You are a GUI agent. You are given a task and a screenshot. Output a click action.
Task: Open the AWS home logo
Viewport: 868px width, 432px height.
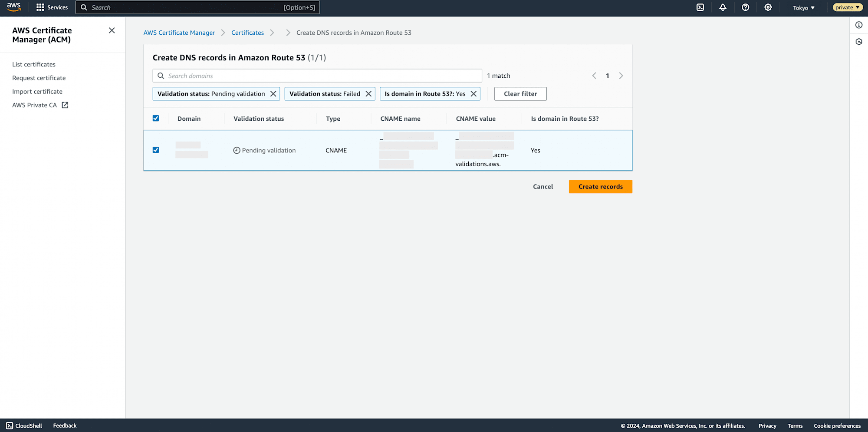tap(14, 7)
